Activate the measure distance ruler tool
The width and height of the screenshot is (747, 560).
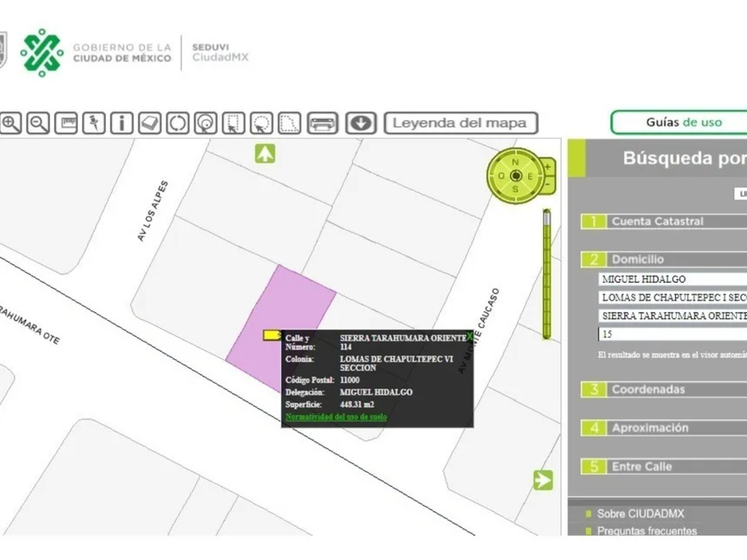(67, 124)
